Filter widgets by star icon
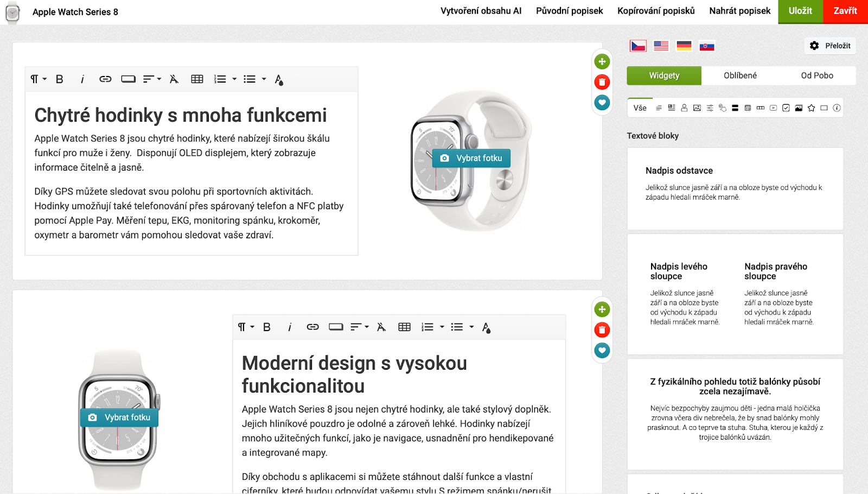Viewport: 868px width, 494px height. click(812, 108)
